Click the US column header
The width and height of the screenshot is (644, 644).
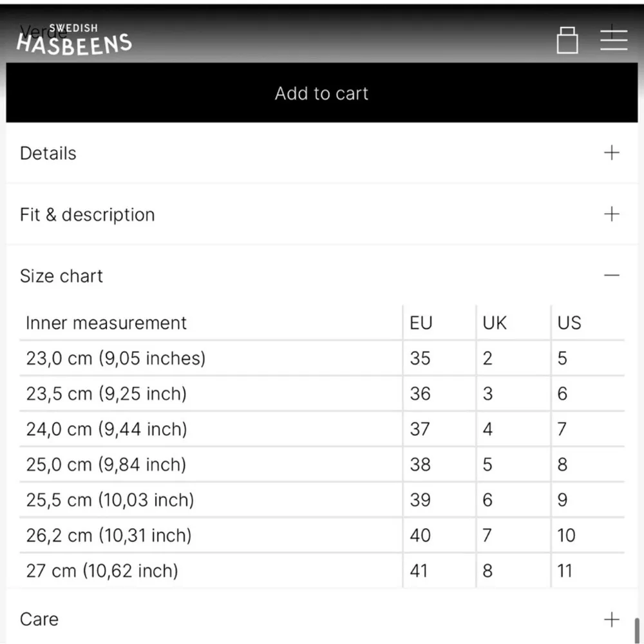[x=569, y=323]
